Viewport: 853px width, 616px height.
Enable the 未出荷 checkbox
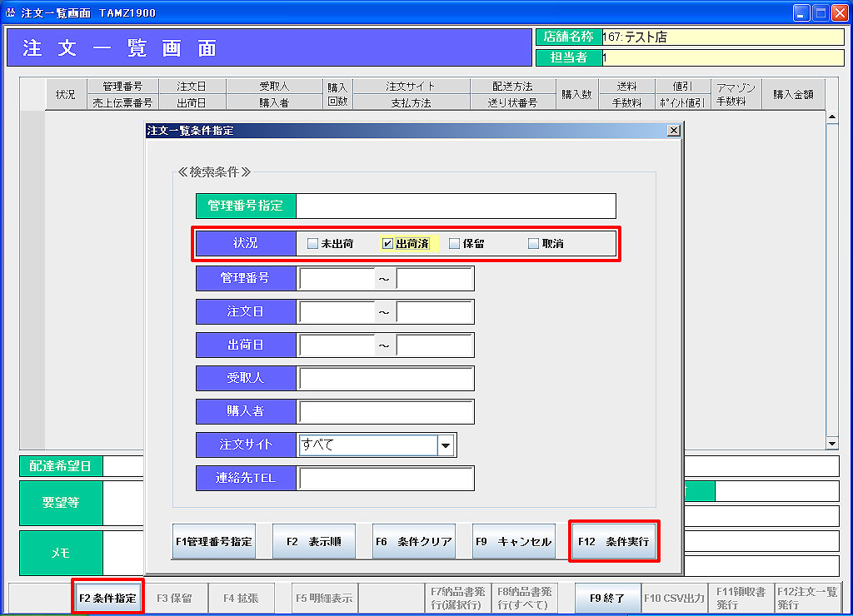312,244
